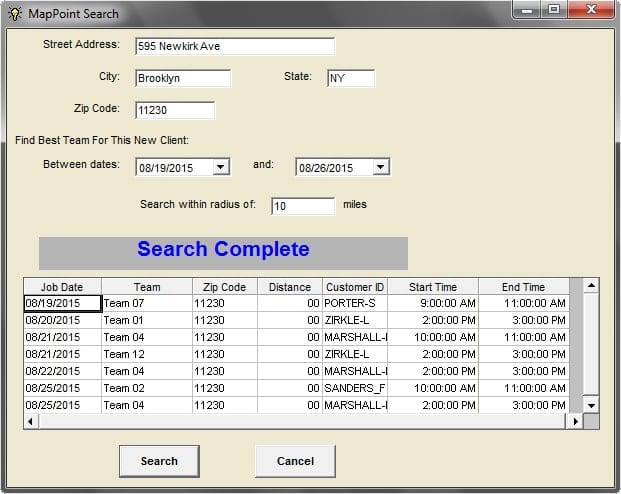Maximize the MapPoint Search window
The width and height of the screenshot is (621, 494).
pyautogui.click(x=554, y=10)
